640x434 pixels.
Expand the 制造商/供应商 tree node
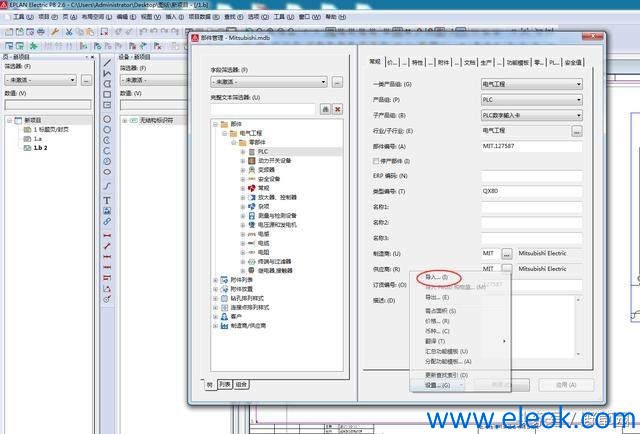pos(216,326)
